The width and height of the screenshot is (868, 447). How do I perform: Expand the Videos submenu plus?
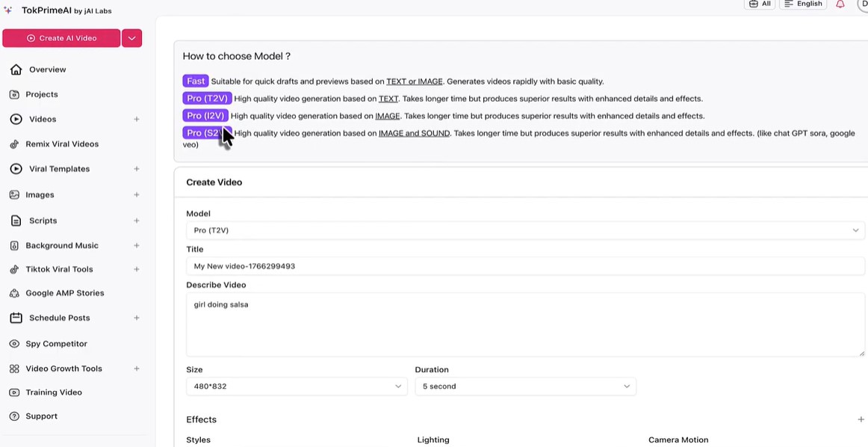(137, 120)
